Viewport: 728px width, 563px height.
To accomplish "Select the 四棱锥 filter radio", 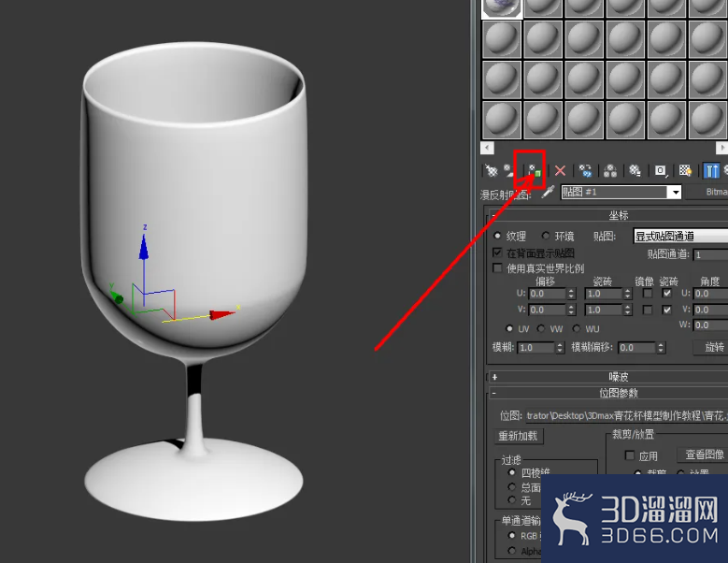I will [x=512, y=472].
